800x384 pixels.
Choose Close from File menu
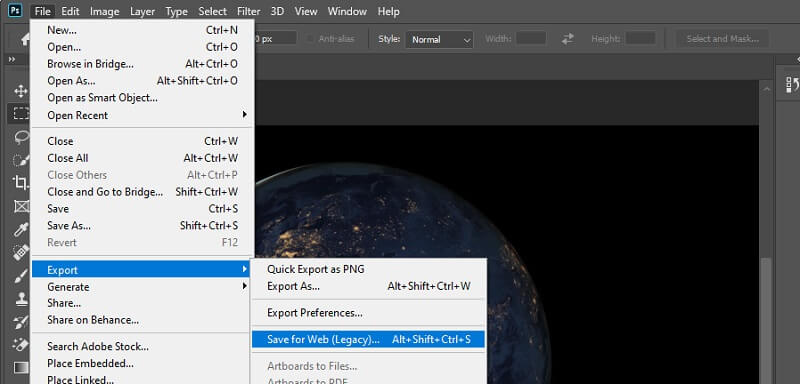coord(142,141)
